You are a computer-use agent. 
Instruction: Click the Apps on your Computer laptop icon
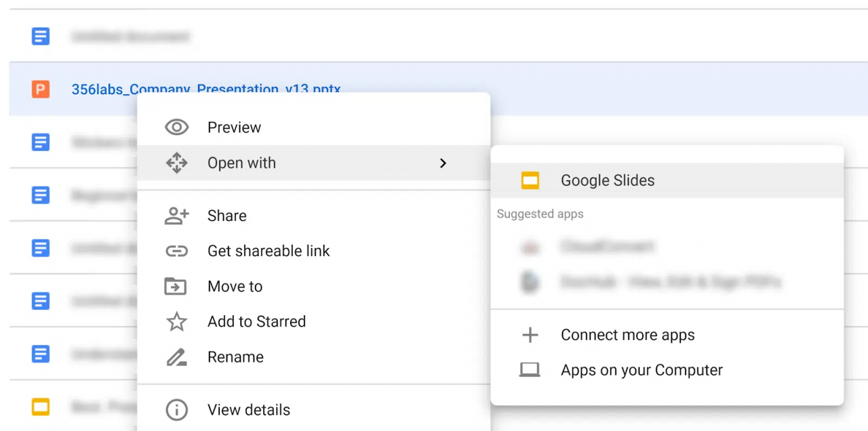530,369
